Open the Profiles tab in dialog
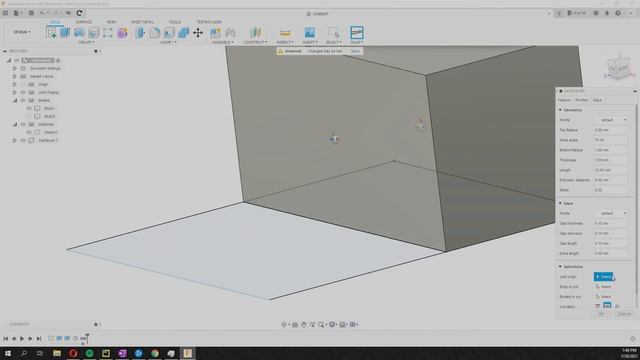Image resolution: width=640 pixels, height=360 pixels. [581, 100]
